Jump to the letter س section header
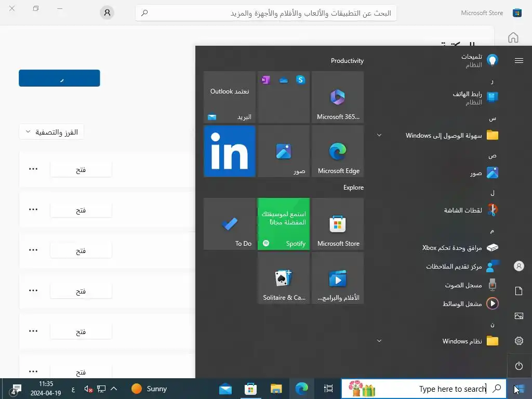The image size is (532, 399). 492,119
